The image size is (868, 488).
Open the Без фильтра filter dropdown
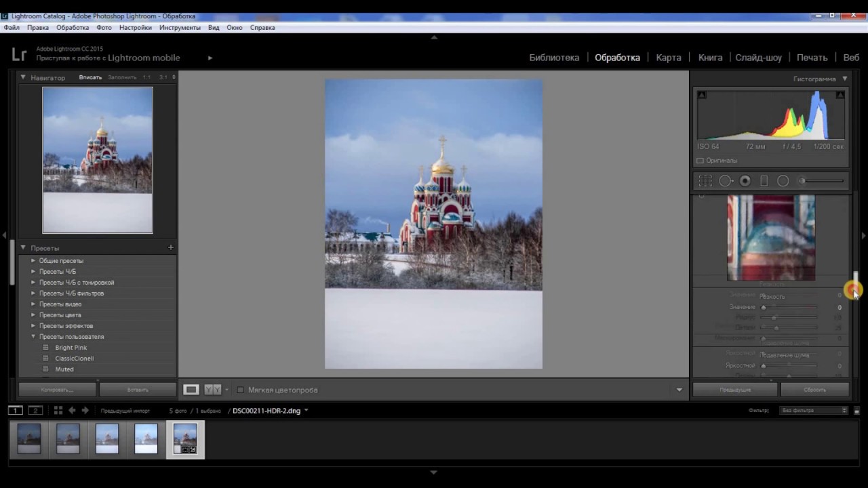pyautogui.click(x=814, y=411)
